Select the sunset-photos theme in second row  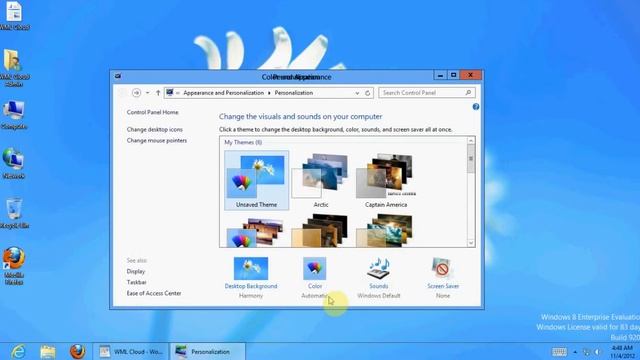(256, 232)
